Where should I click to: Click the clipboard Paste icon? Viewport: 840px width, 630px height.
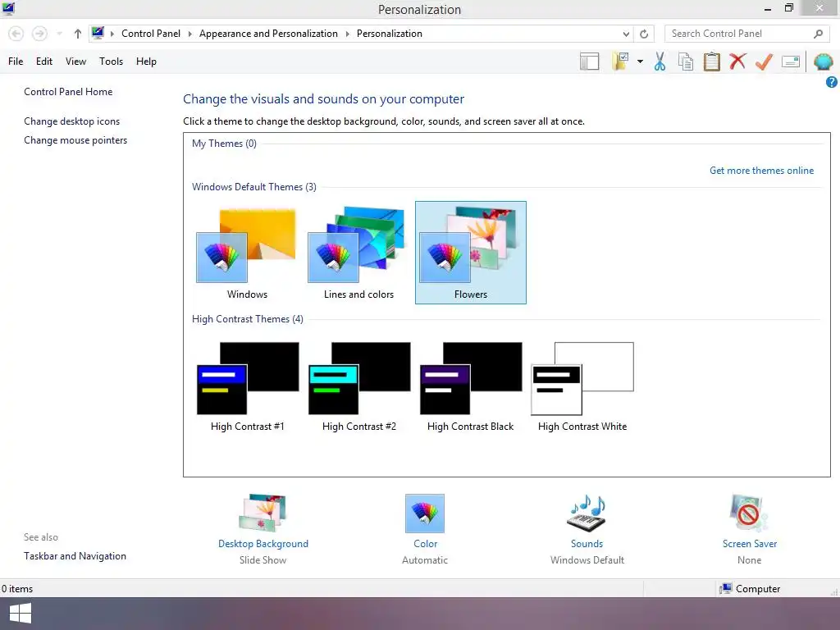click(711, 62)
